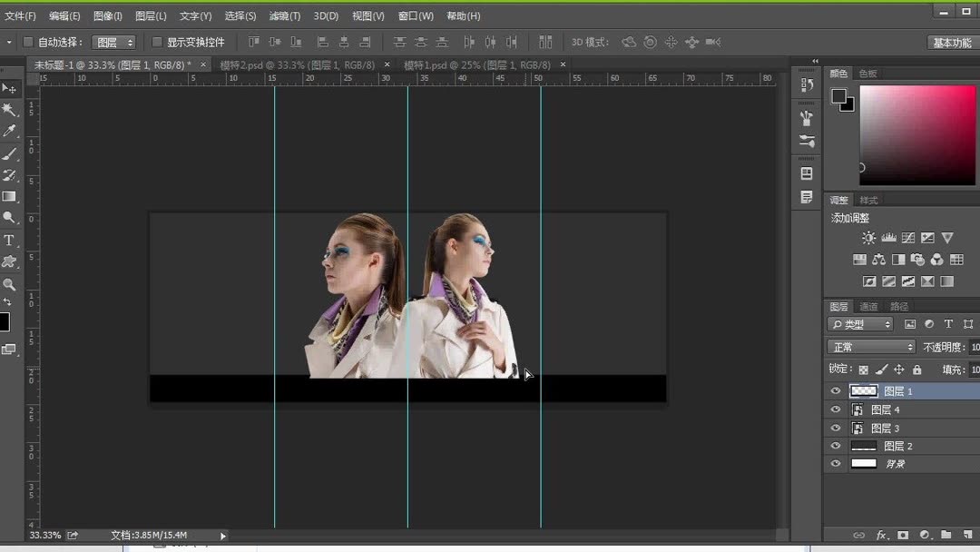
Task: Select the Eyedropper tool
Action: [x=9, y=131]
